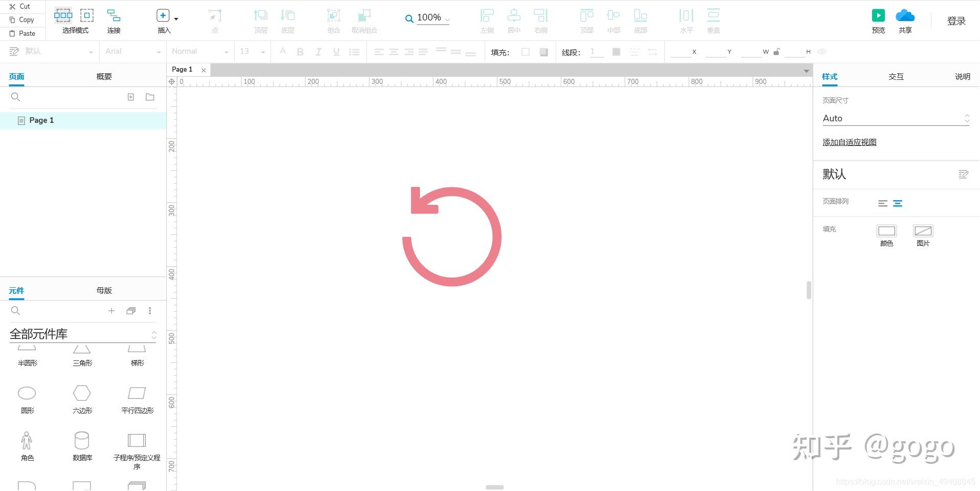This screenshot has width=980, height=491.
Task: Toggle underline formatting
Action: pos(336,52)
